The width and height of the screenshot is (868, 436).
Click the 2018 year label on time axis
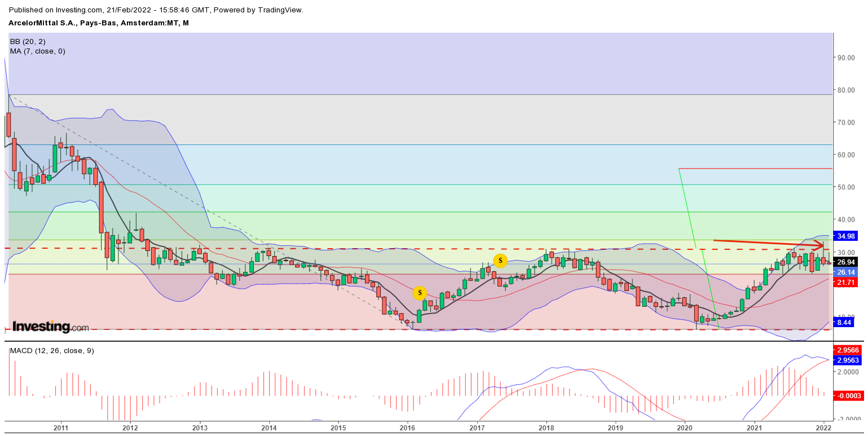point(547,428)
